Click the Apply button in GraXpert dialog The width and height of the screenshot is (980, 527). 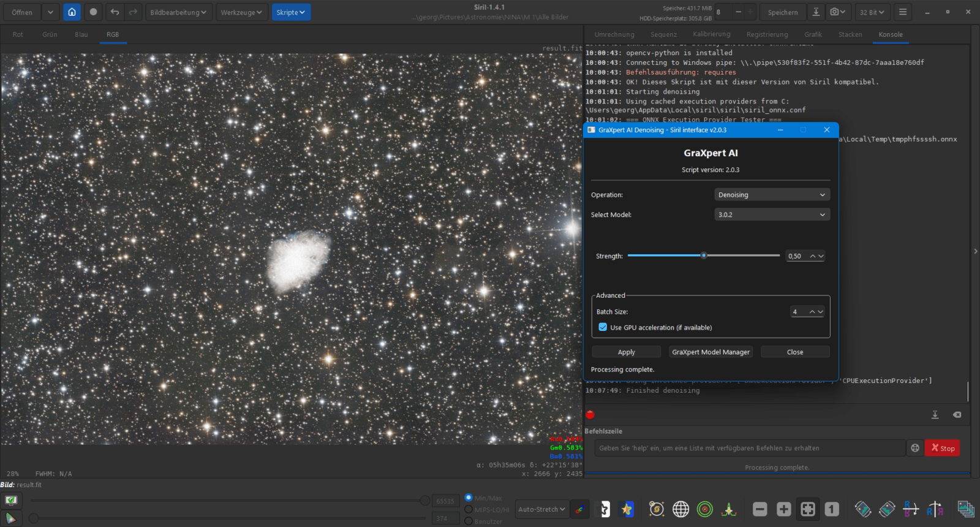(x=626, y=352)
